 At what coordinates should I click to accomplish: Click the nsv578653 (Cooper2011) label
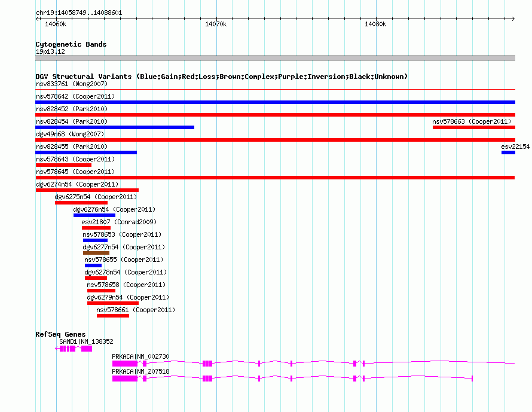(x=122, y=234)
